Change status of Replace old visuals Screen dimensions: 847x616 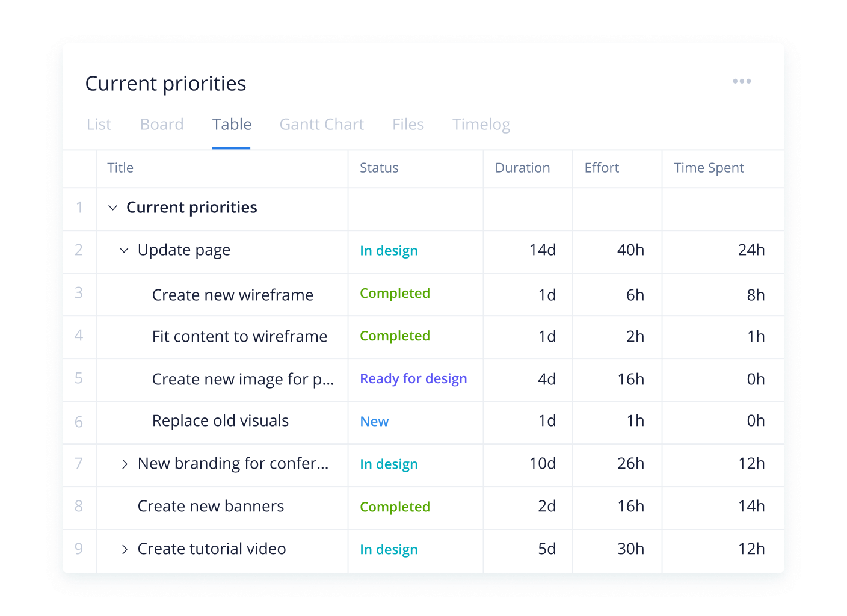click(x=374, y=422)
